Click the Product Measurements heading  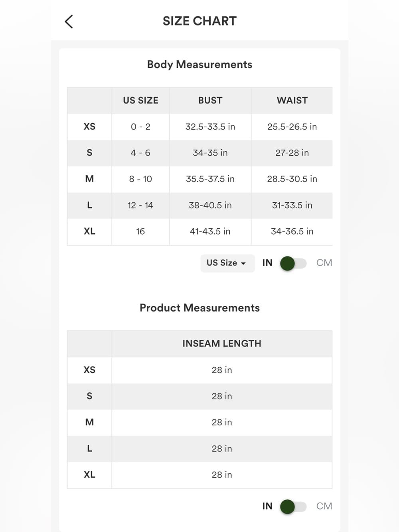[x=199, y=308]
